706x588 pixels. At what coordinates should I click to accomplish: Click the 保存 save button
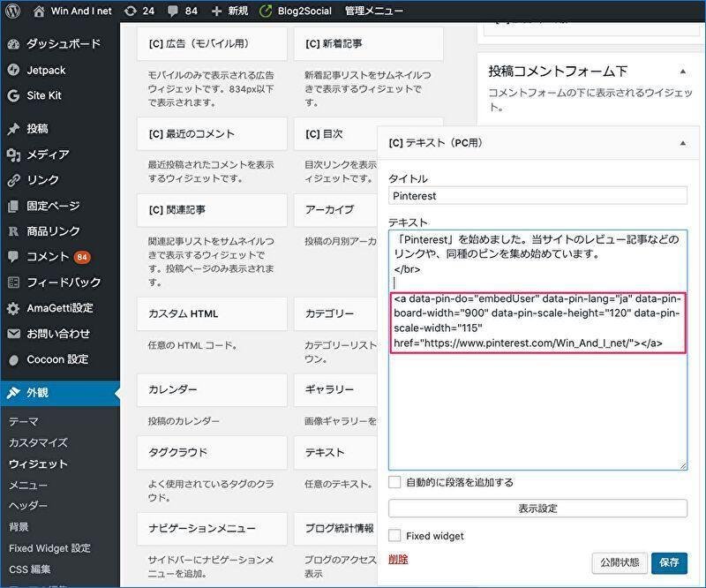(669, 562)
